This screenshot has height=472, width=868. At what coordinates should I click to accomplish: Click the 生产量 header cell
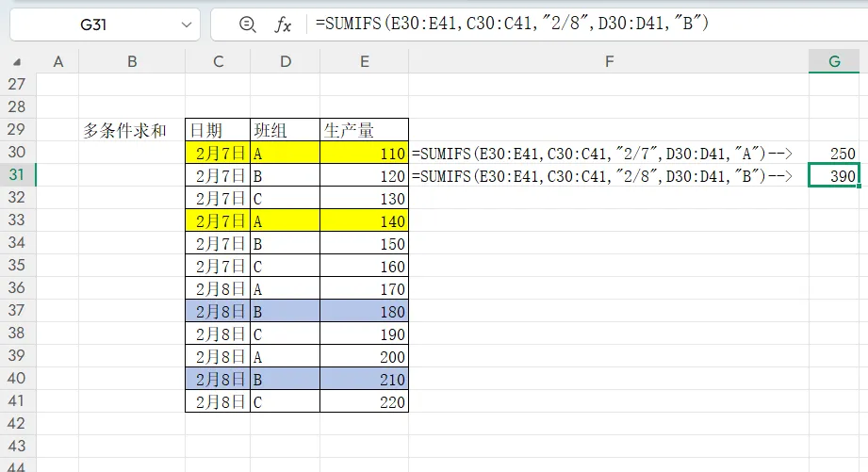(x=364, y=130)
